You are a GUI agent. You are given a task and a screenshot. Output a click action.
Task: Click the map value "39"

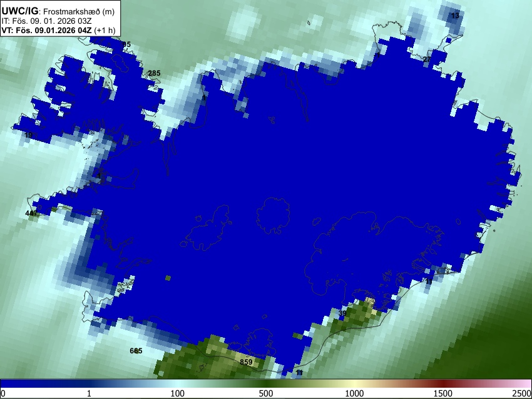[x=342, y=313]
